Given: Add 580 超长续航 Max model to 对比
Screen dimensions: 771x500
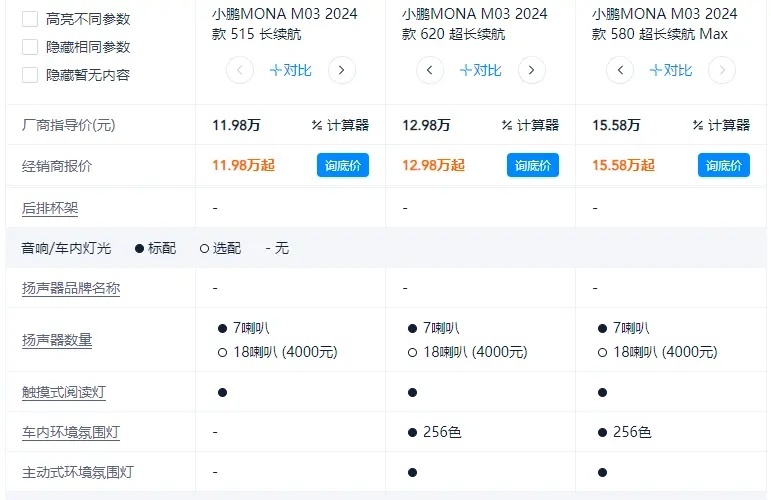Looking at the screenshot, I should click(x=671, y=70).
